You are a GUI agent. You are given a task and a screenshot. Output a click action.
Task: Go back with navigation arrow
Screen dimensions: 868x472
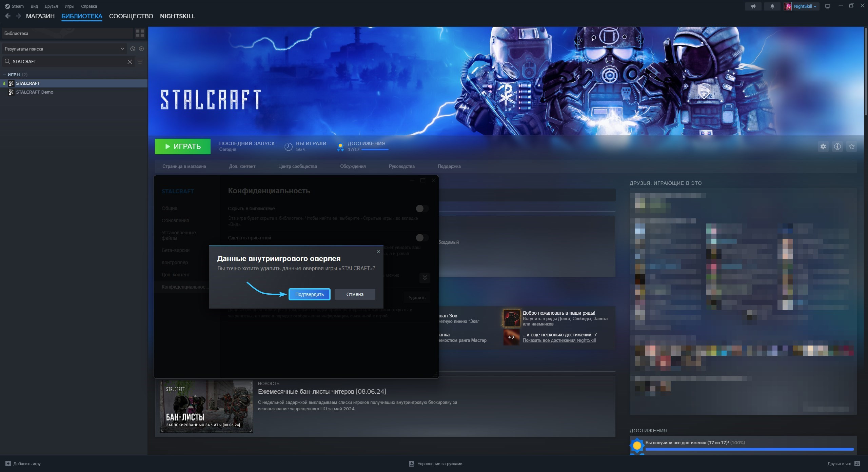pos(8,16)
